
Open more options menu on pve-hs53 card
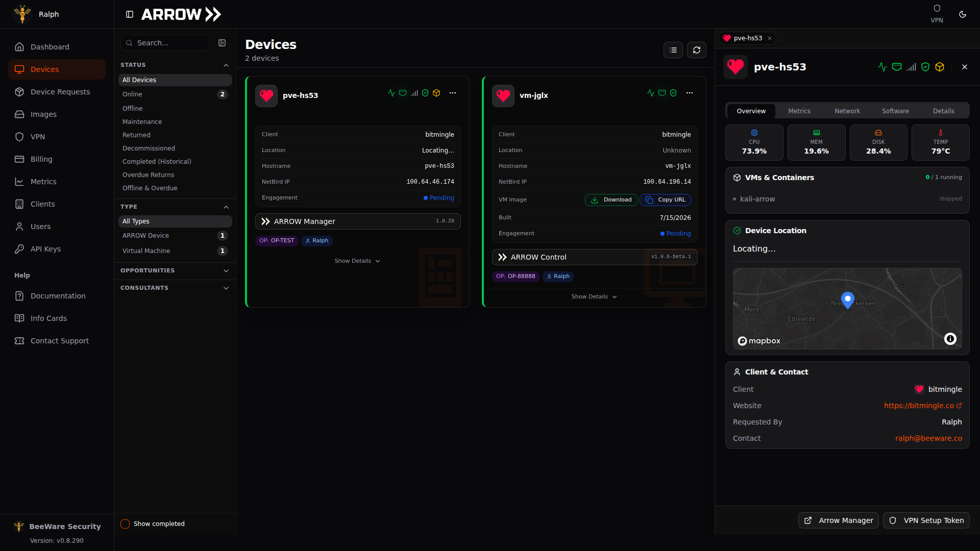(453, 93)
